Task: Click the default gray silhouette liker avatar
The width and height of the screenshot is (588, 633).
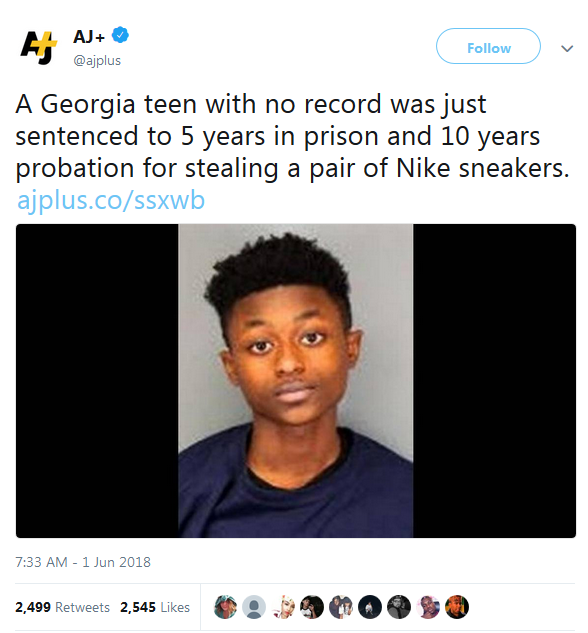Action: [x=254, y=607]
